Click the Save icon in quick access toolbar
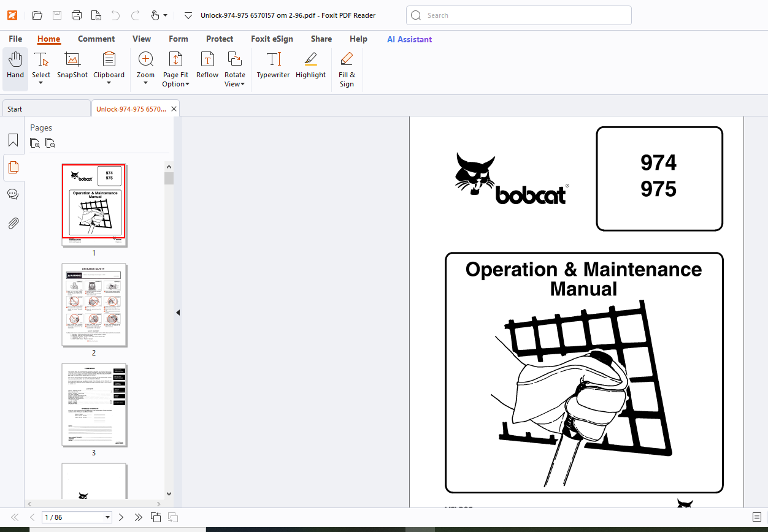 (x=56, y=15)
